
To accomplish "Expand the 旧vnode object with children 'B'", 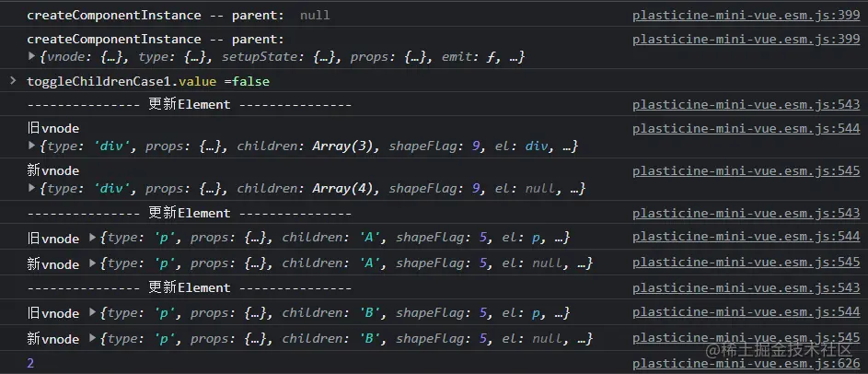I will tap(92, 312).
